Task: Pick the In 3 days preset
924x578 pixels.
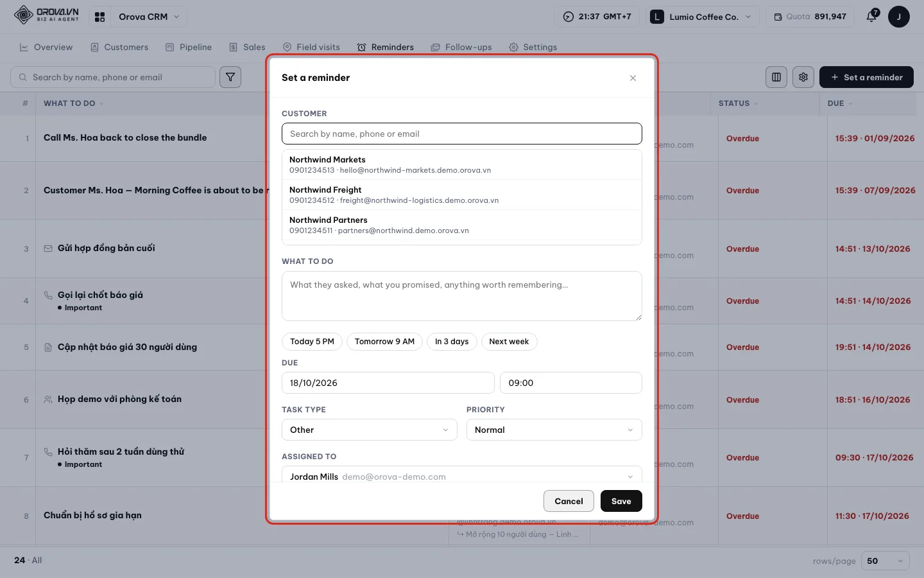Action: coord(452,342)
